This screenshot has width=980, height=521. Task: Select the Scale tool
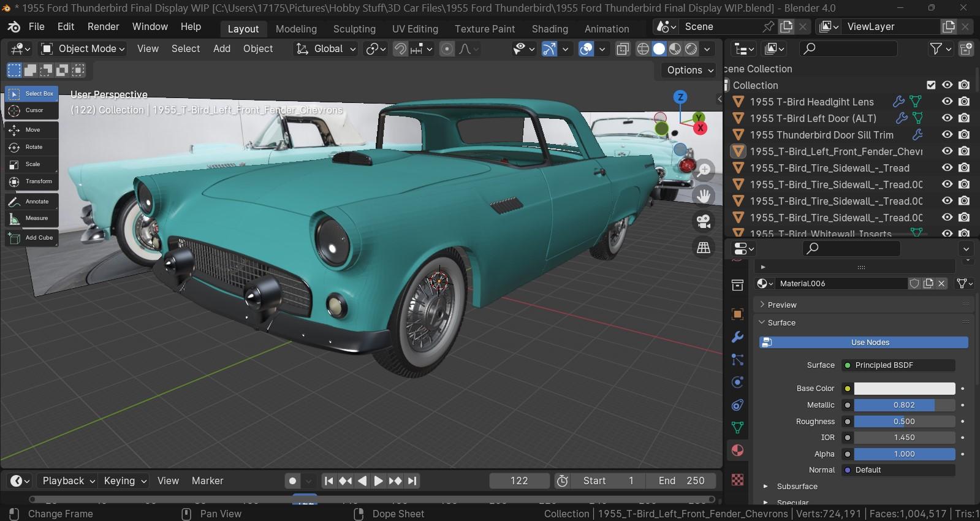click(32, 164)
